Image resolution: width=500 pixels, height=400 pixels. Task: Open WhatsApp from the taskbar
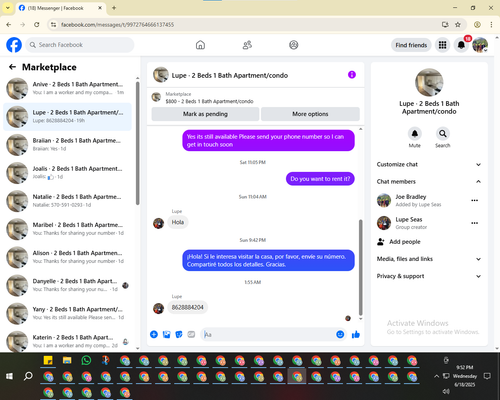[x=86, y=360]
